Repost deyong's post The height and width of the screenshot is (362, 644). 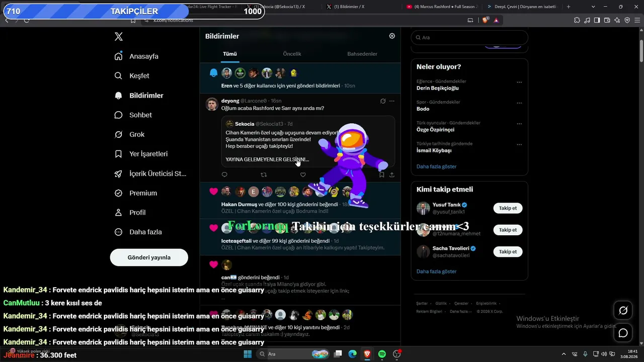point(264,175)
